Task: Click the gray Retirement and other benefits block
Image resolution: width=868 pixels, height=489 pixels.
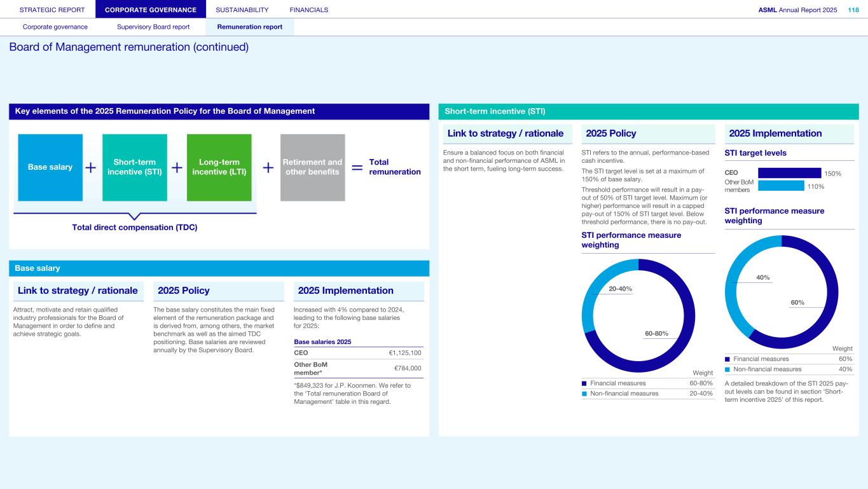Action: click(x=312, y=167)
